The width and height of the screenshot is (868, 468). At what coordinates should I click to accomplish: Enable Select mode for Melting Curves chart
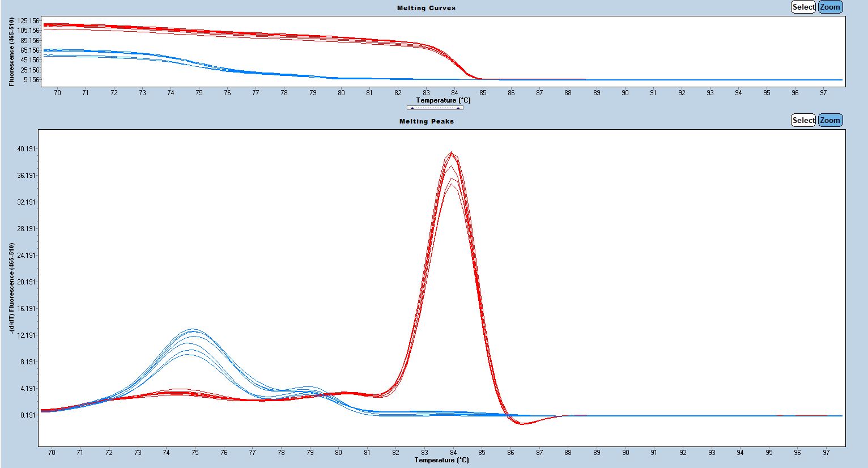(803, 7)
